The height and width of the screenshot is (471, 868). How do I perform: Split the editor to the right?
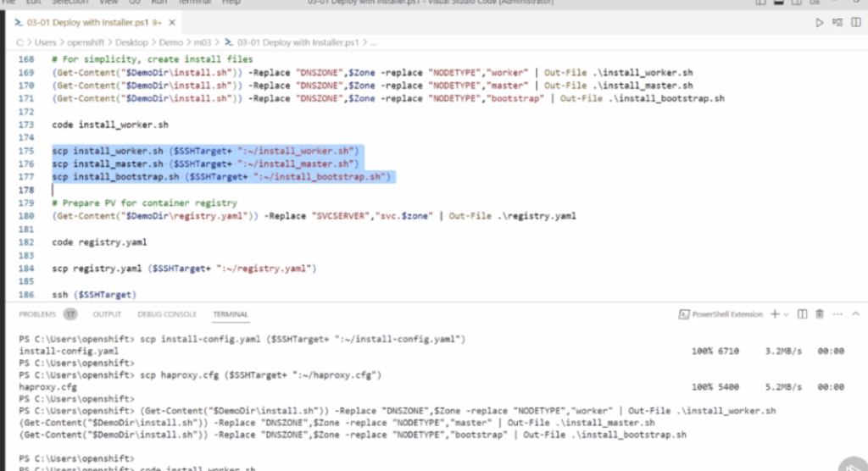coord(856,23)
